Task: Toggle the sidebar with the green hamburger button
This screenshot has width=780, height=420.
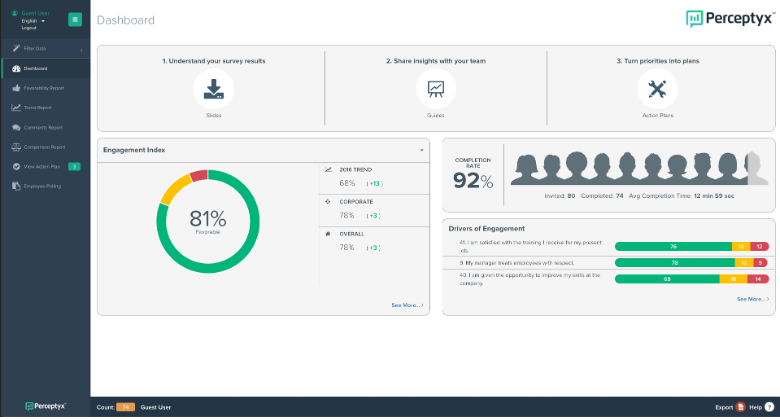Action: [x=75, y=19]
